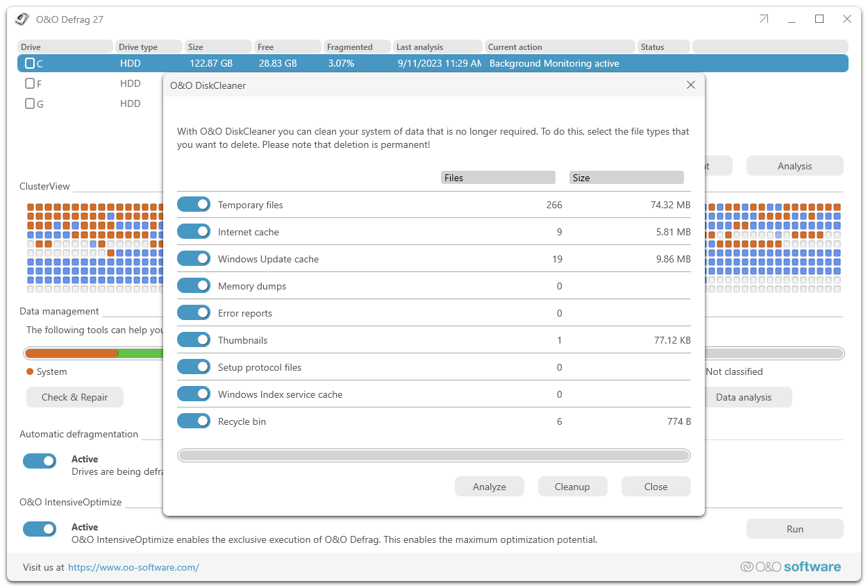
Task: Click the 266 files count
Action: tap(554, 205)
